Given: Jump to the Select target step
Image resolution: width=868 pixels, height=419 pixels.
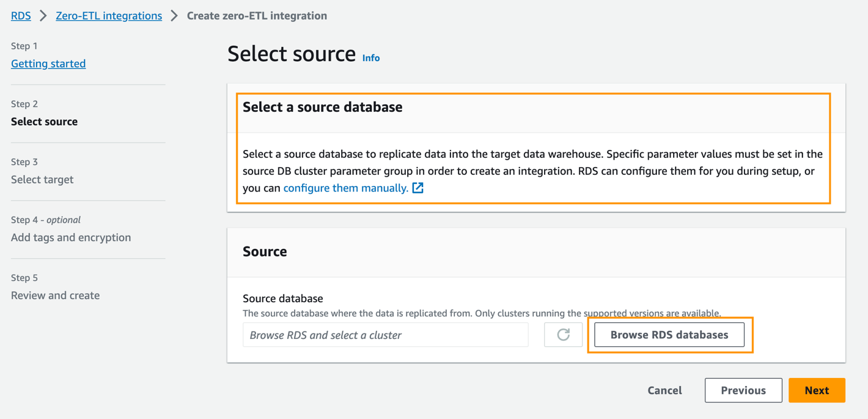Looking at the screenshot, I should 42,179.
